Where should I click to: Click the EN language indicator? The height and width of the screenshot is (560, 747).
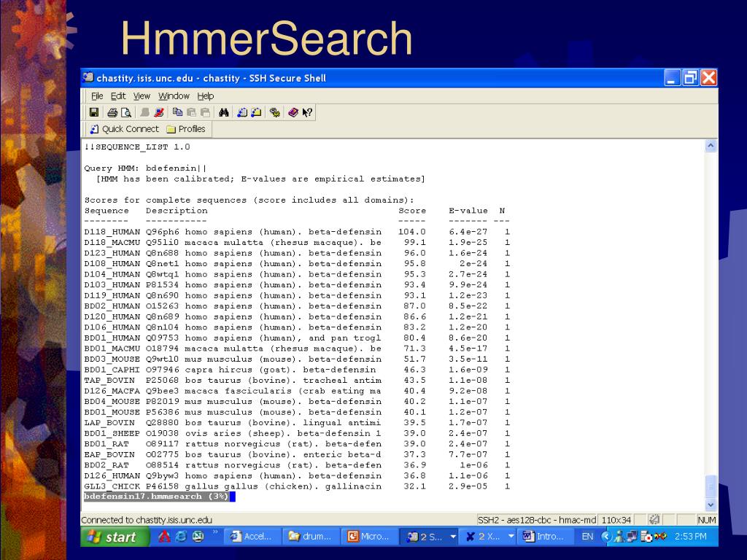pos(587,537)
